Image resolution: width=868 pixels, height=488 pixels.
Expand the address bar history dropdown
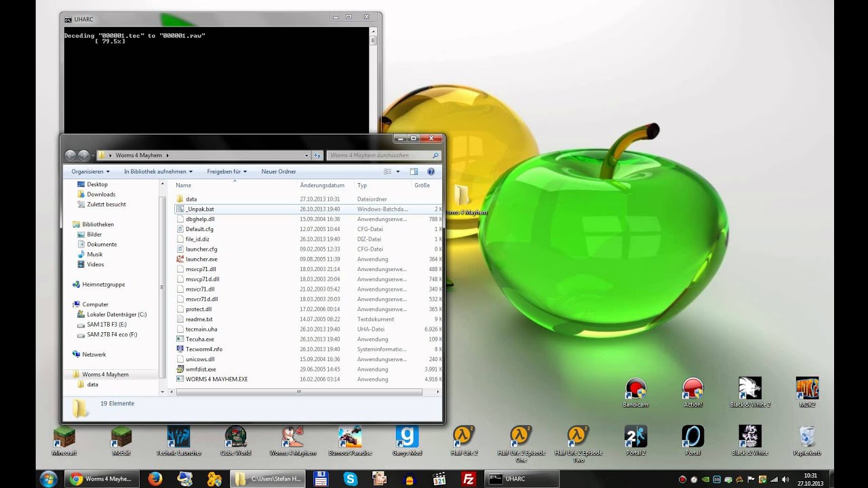pos(307,155)
